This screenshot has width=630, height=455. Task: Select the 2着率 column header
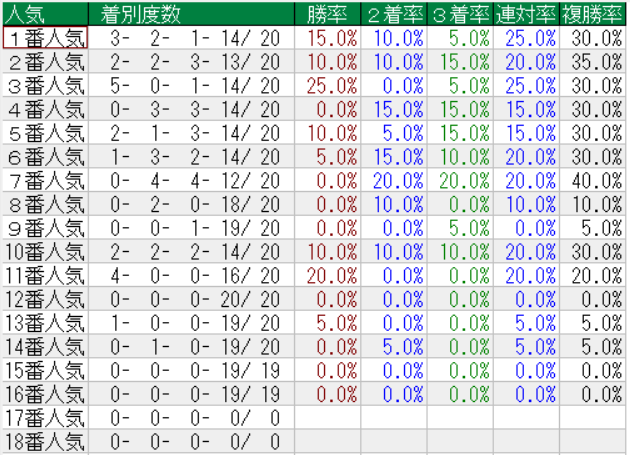coord(394,14)
